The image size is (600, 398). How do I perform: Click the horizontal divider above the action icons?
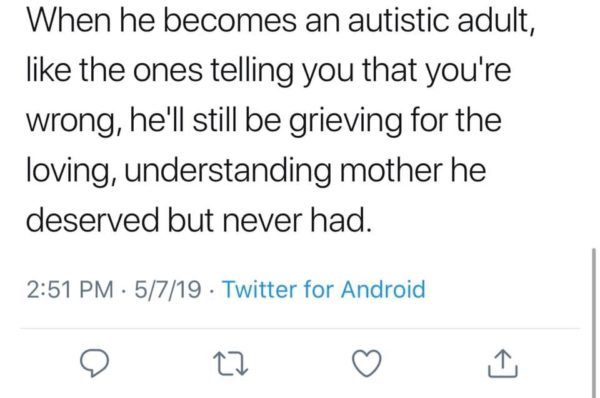click(300, 328)
